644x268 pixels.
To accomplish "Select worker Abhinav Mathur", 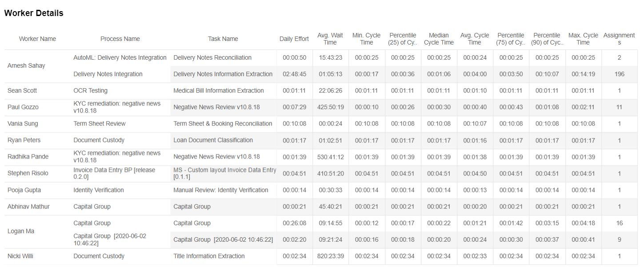I will (x=28, y=207).
